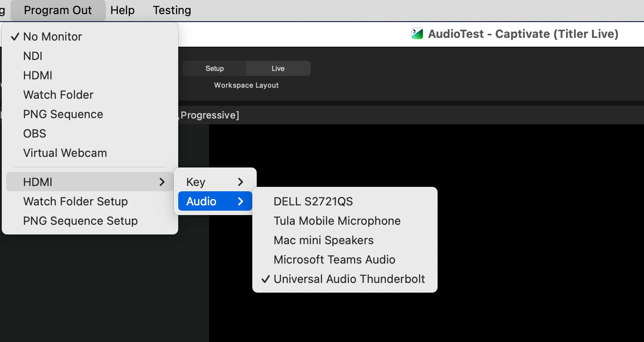Select the checked No Monitor option
Screen dimensions: 644x342
(90, 37)
